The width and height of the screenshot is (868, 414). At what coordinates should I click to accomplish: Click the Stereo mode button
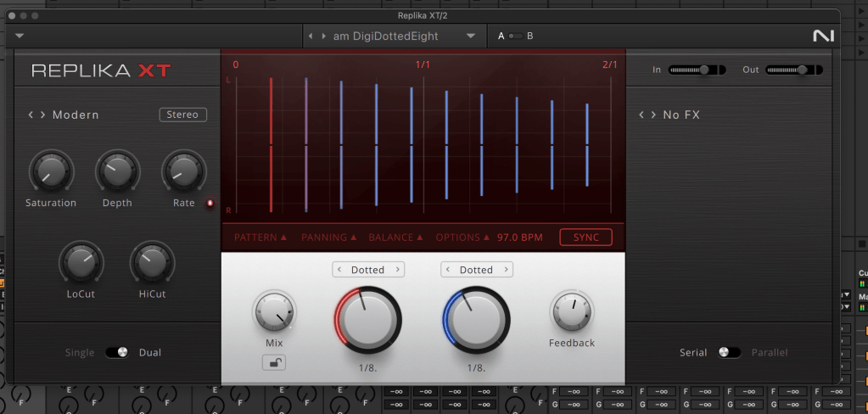tap(182, 115)
